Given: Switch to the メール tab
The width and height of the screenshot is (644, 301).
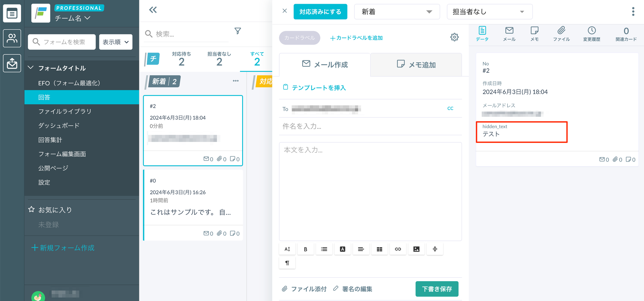Looking at the screenshot, I should pos(509,34).
